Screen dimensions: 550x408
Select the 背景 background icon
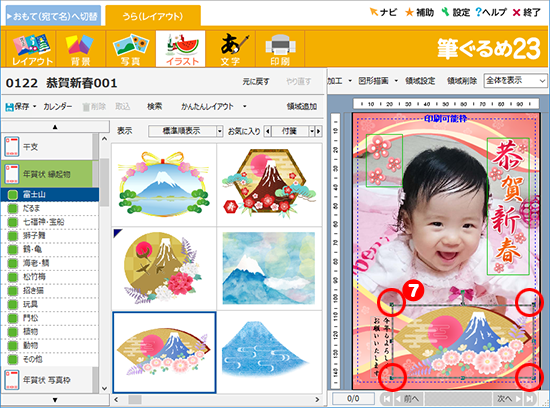[81, 49]
